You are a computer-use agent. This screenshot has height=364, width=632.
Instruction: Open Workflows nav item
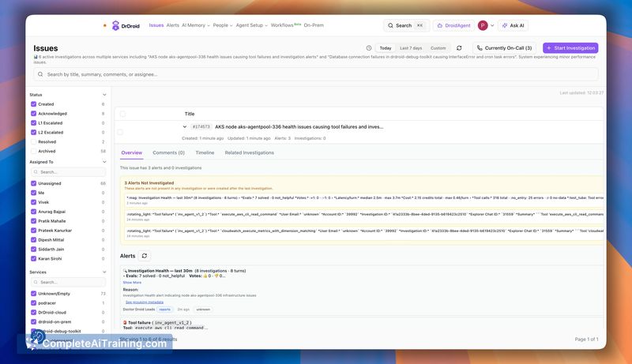[x=286, y=25]
